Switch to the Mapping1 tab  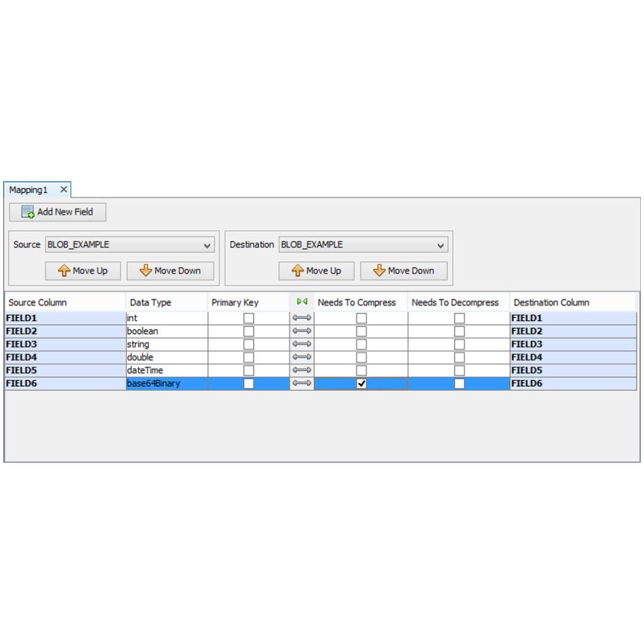tap(28, 189)
